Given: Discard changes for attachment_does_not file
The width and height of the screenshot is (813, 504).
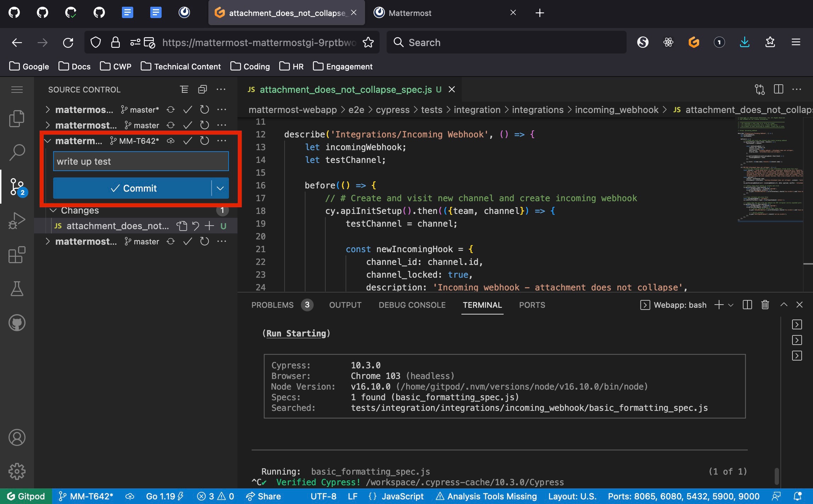Looking at the screenshot, I should 196,226.
